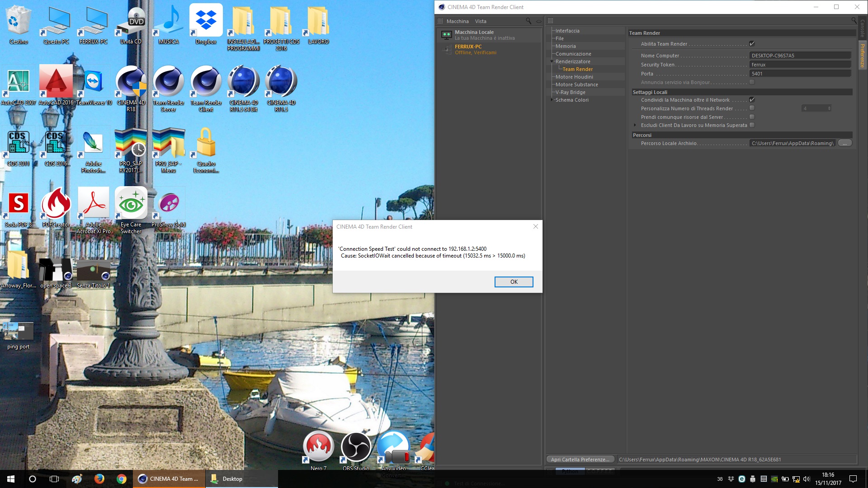
Task: Click the Chrome icon in the taskbar
Action: (121, 479)
